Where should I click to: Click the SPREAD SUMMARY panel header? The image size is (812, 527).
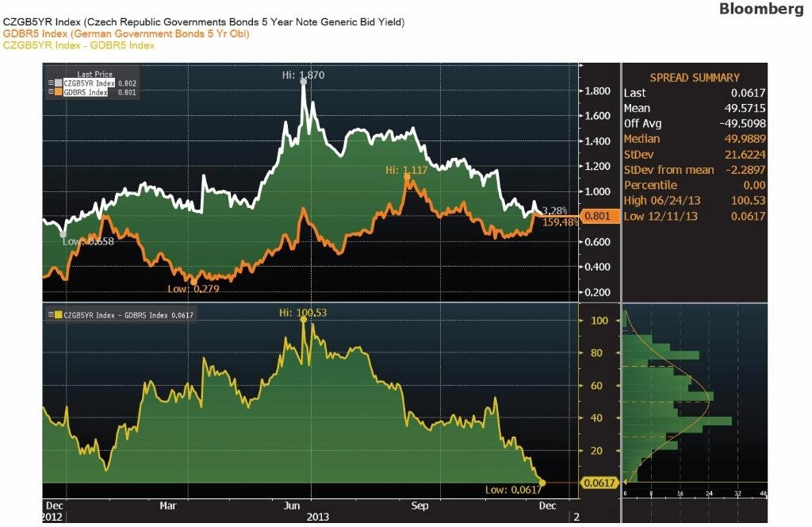pyautogui.click(x=695, y=78)
